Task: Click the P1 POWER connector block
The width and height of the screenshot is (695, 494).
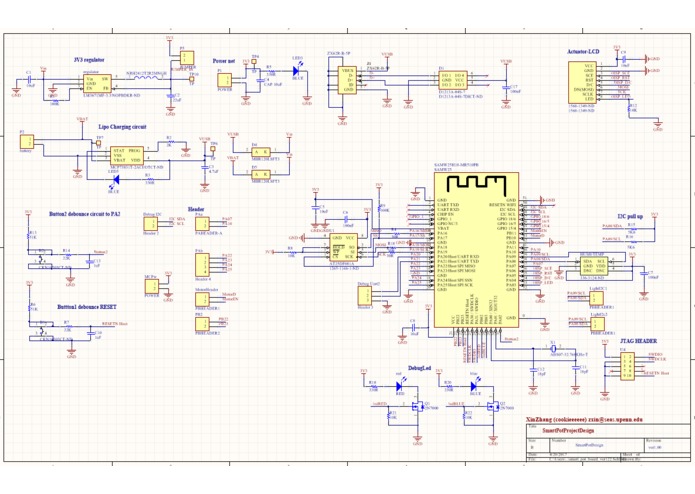Action: pos(224,80)
